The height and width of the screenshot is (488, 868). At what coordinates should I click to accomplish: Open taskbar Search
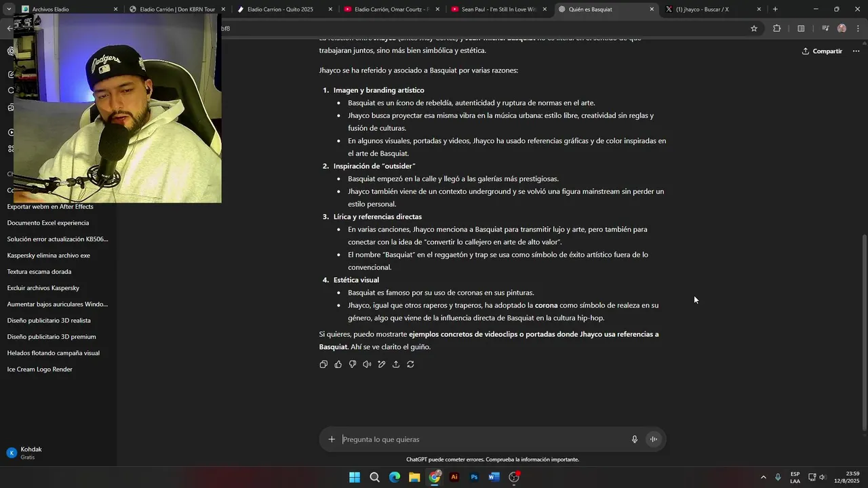click(374, 477)
